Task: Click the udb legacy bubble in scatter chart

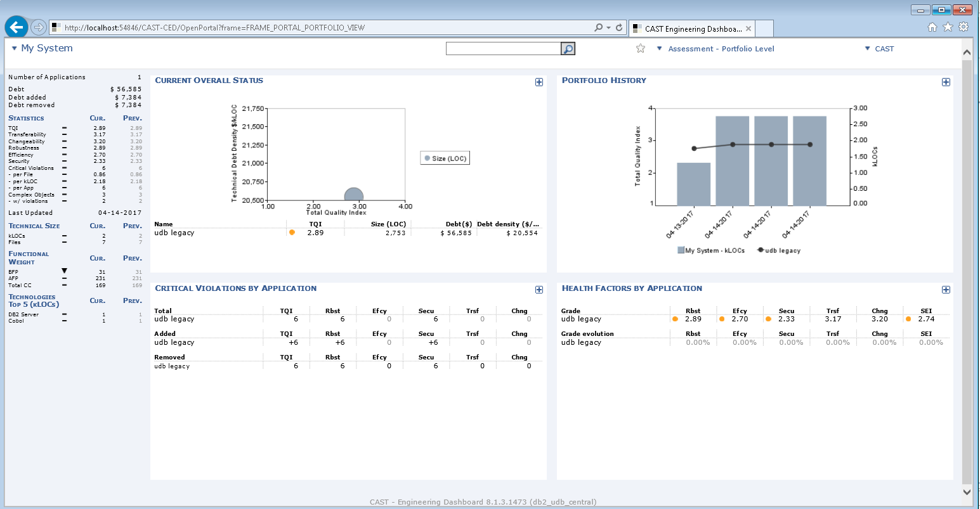Action: tap(353, 197)
